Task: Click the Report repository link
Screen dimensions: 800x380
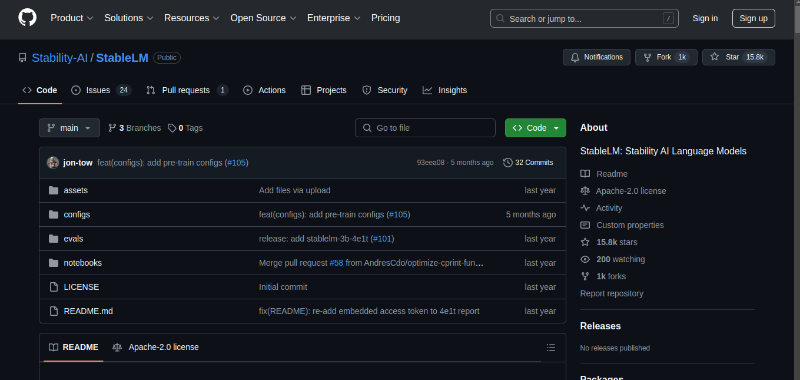Action: 611,294
